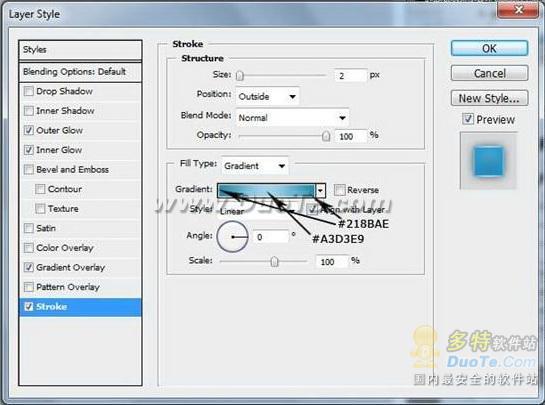Click the Angle degrees input field
Image resolution: width=545 pixels, height=405 pixels.
pos(271,237)
